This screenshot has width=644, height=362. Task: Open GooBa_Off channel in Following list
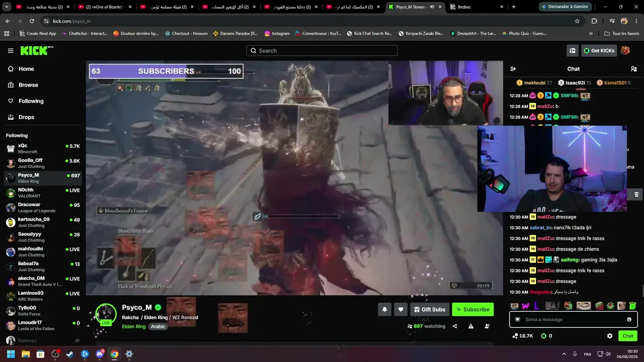pyautogui.click(x=43, y=163)
